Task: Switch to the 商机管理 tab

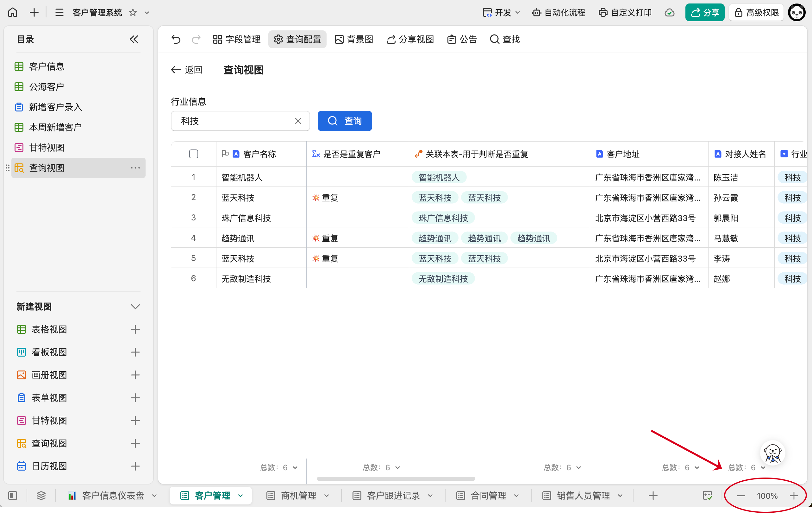Action: (x=298, y=496)
